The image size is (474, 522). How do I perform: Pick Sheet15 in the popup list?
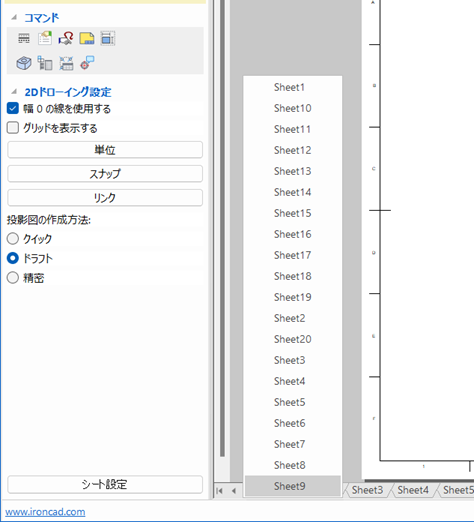click(x=293, y=213)
